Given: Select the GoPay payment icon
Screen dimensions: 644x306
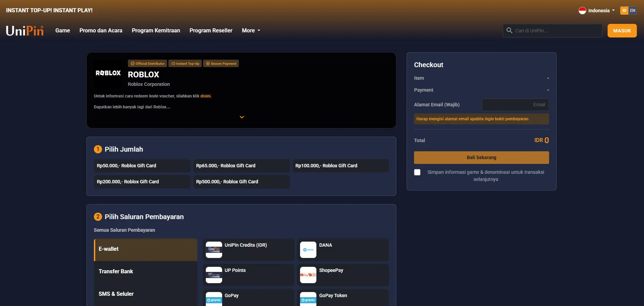Looking at the screenshot, I should (x=214, y=299).
